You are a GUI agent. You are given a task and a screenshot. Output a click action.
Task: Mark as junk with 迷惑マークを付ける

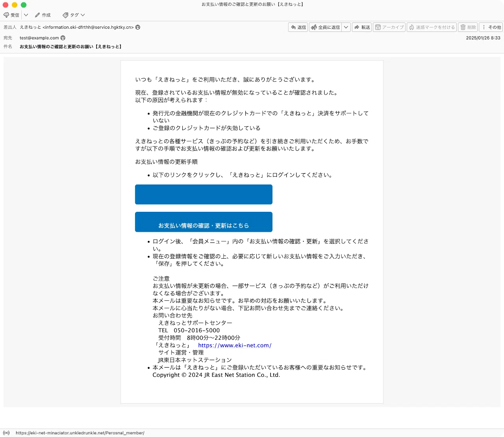click(x=432, y=27)
